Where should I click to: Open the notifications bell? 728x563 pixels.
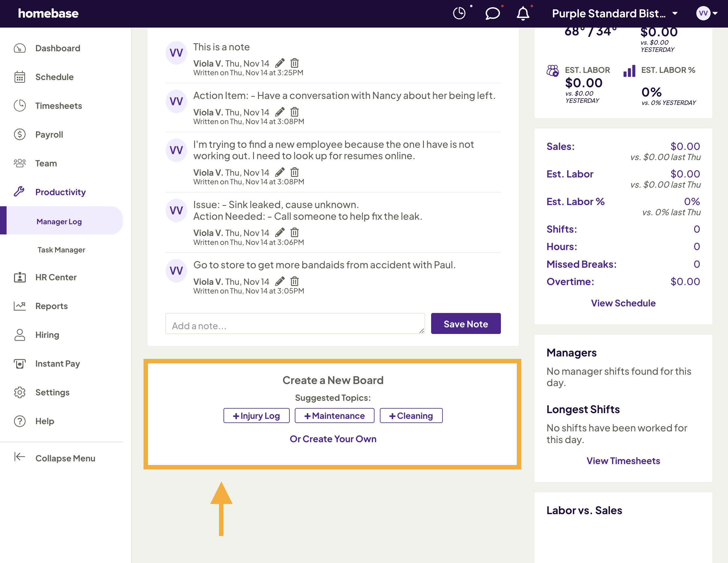(x=523, y=14)
